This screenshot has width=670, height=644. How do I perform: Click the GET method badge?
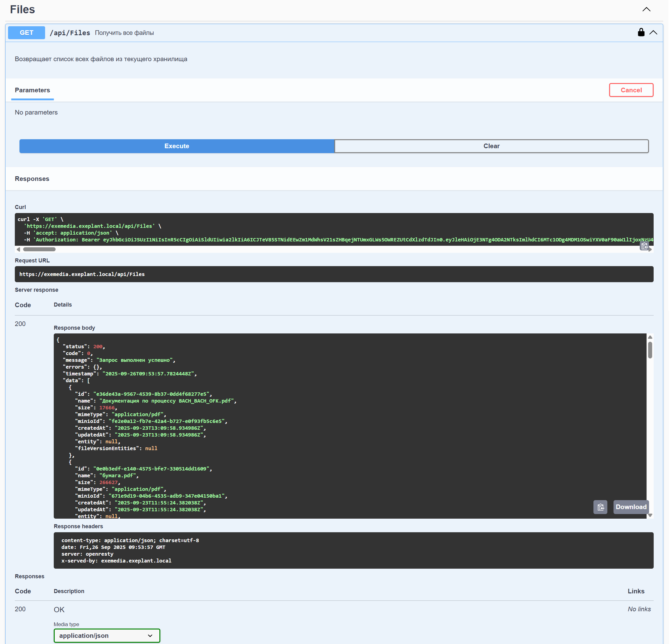[x=26, y=33]
